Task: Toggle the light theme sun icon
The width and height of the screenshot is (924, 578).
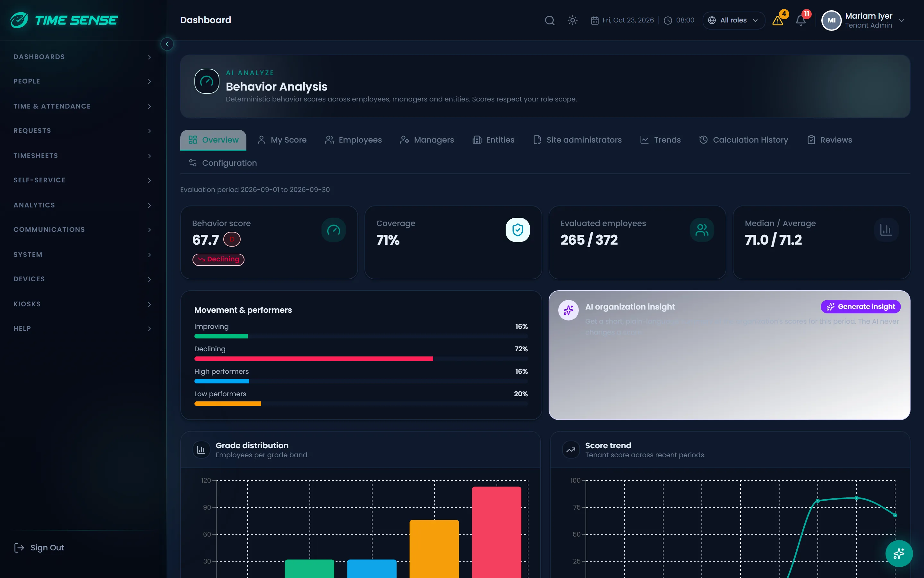Action: [572, 20]
